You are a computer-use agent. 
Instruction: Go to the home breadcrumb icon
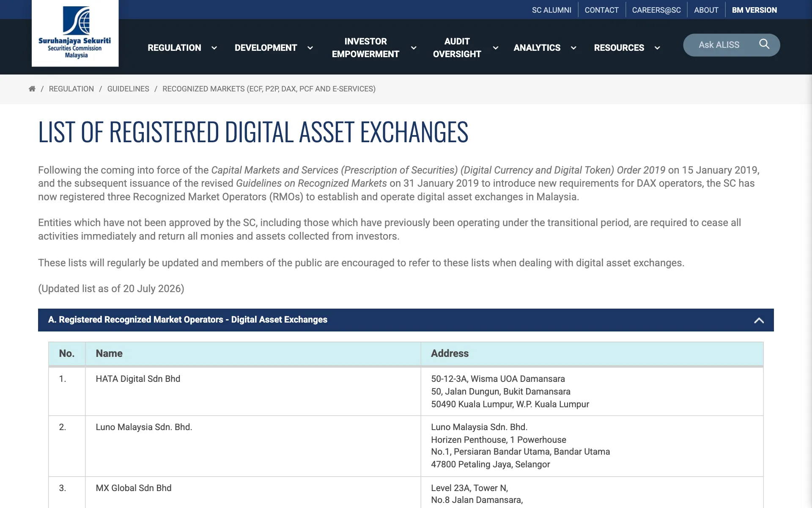coord(32,89)
